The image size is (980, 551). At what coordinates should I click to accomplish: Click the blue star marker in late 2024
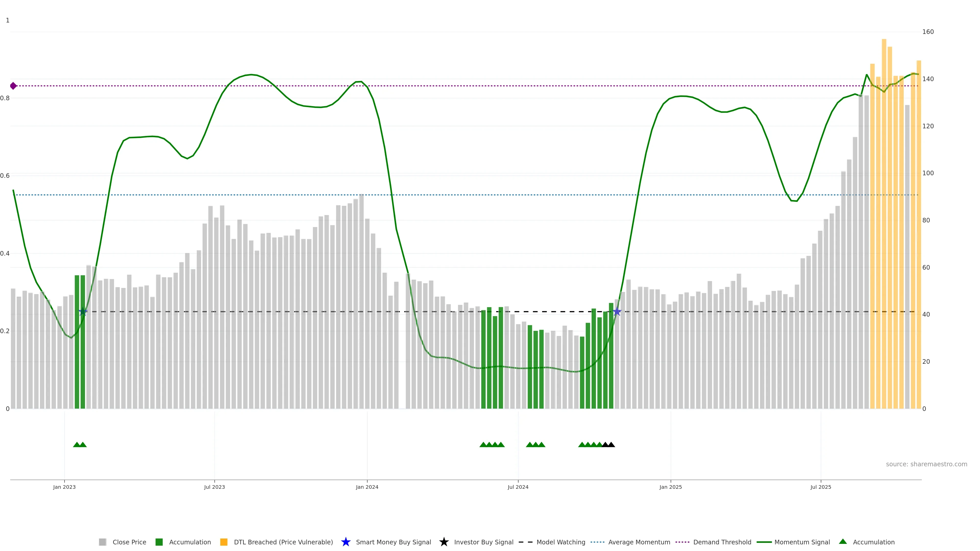(x=617, y=312)
